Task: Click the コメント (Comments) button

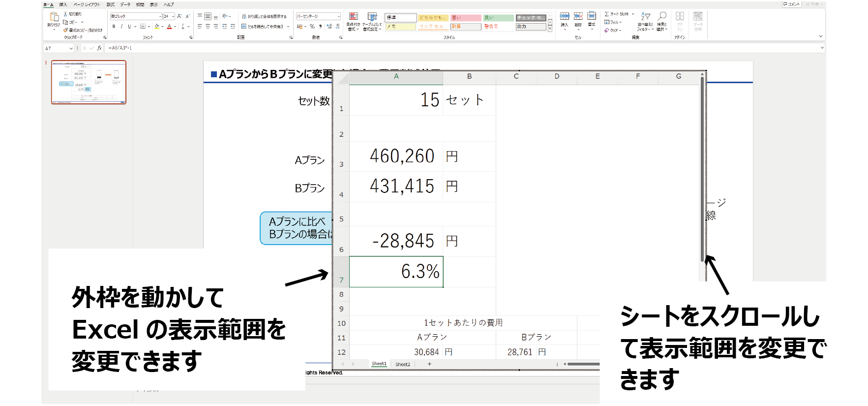Action: pyautogui.click(x=792, y=4)
